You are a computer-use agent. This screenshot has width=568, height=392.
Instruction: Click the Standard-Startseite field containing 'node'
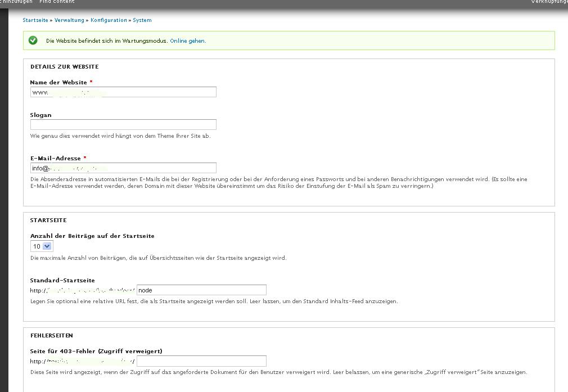(x=201, y=290)
